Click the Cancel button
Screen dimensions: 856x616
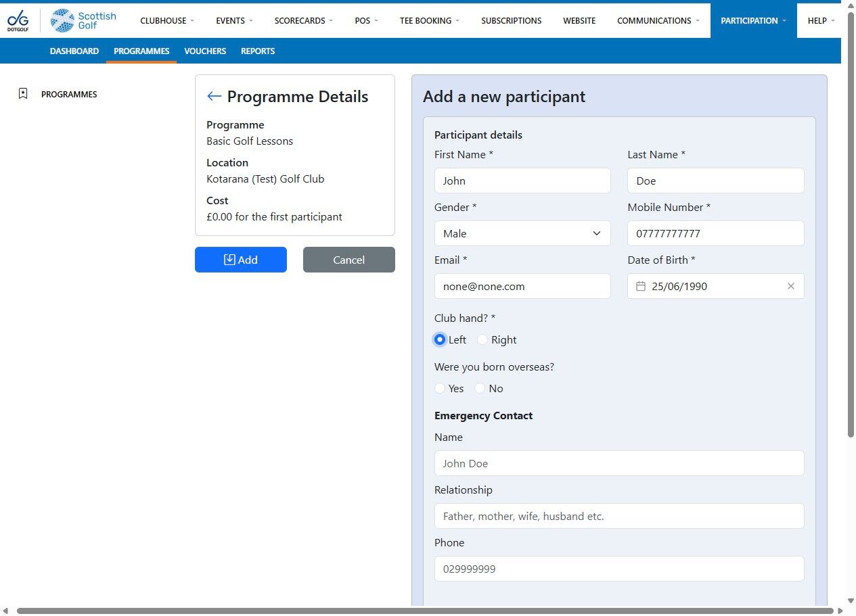pyautogui.click(x=349, y=260)
